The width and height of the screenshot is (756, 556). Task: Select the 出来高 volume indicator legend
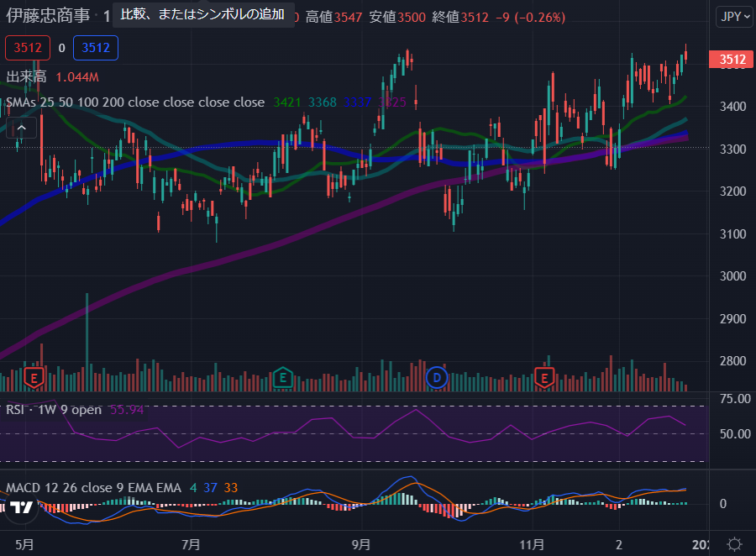pyautogui.click(x=26, y=77)
